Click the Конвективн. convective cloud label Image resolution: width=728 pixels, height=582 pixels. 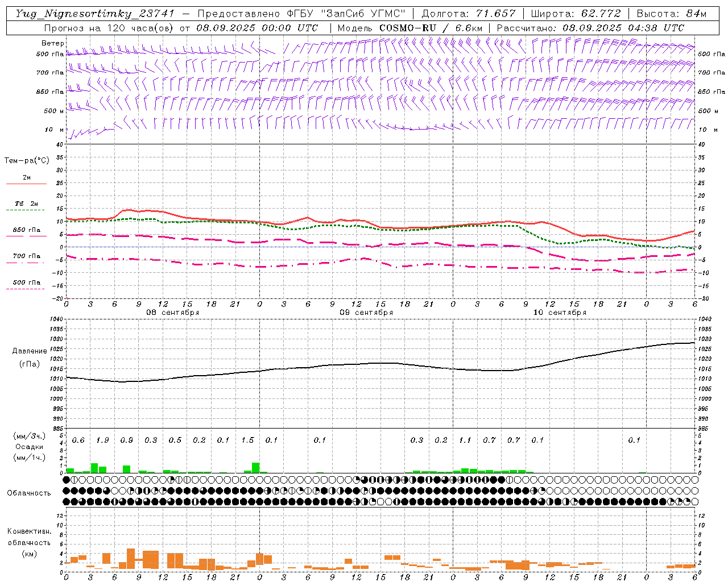[29, 531]
